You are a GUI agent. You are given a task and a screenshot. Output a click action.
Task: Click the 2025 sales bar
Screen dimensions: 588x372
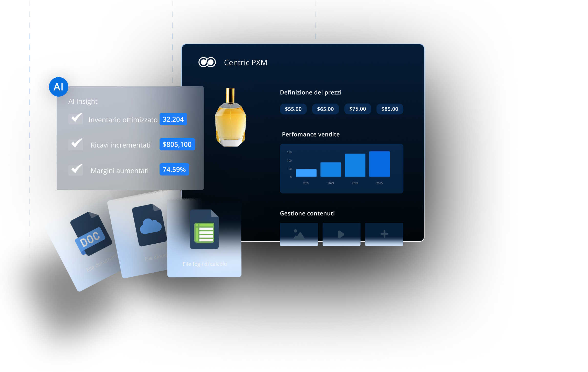pyautogui.click(x=379, y=164)
